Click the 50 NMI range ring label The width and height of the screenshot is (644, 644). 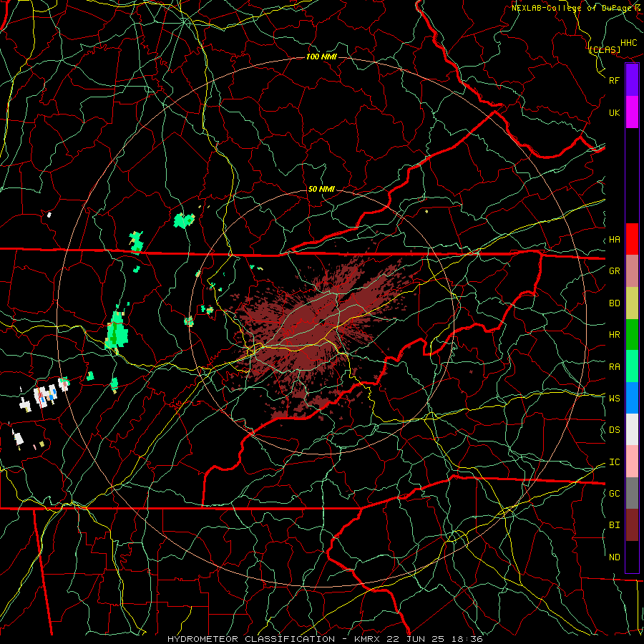(x=321, y=190)
